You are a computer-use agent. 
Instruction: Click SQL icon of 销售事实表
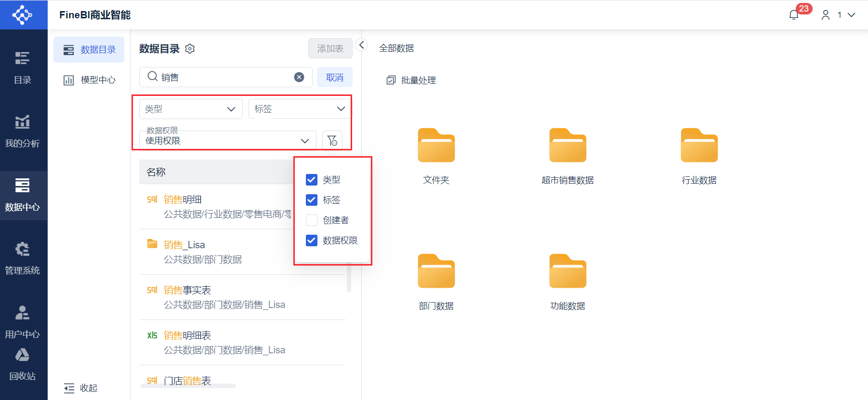[x=152, y=290]
